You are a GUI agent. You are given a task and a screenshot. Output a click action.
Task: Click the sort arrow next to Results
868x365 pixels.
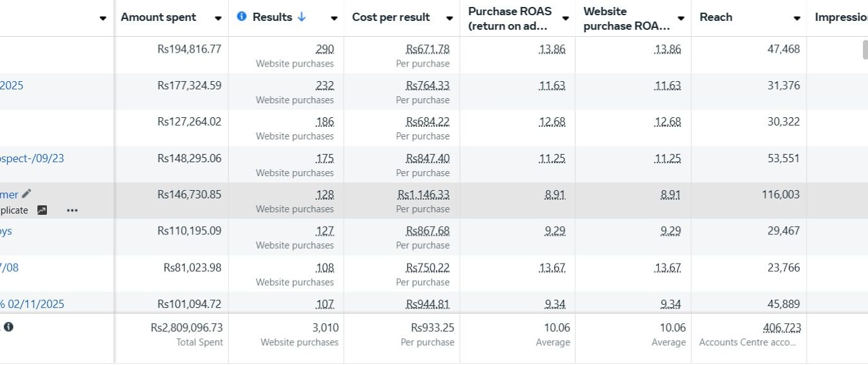click(301, 16)
